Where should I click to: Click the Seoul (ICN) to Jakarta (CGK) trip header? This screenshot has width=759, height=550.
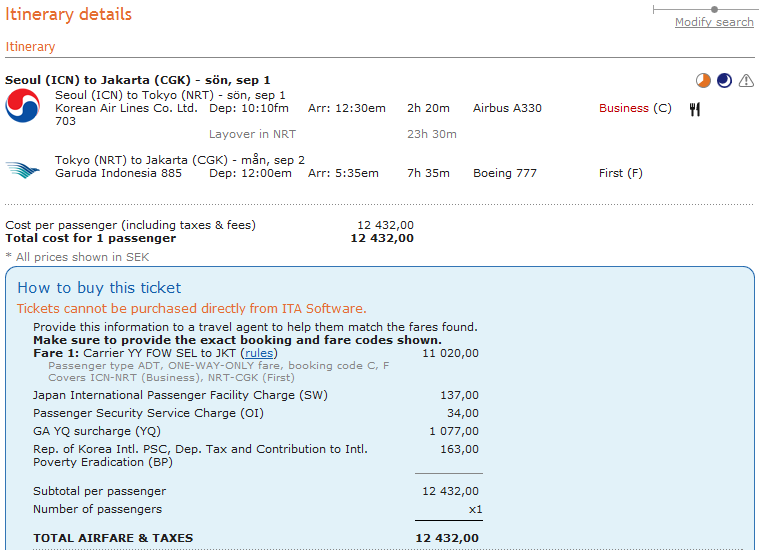pyautogui.click(x=137, y=80)
